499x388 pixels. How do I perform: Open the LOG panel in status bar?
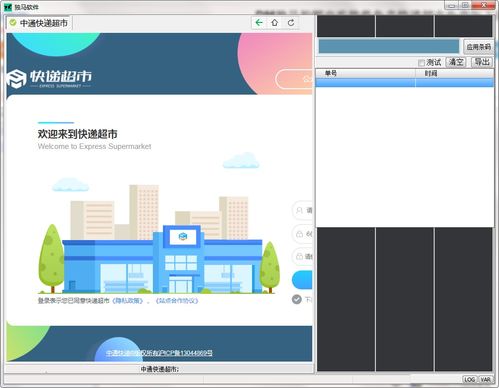469,379
